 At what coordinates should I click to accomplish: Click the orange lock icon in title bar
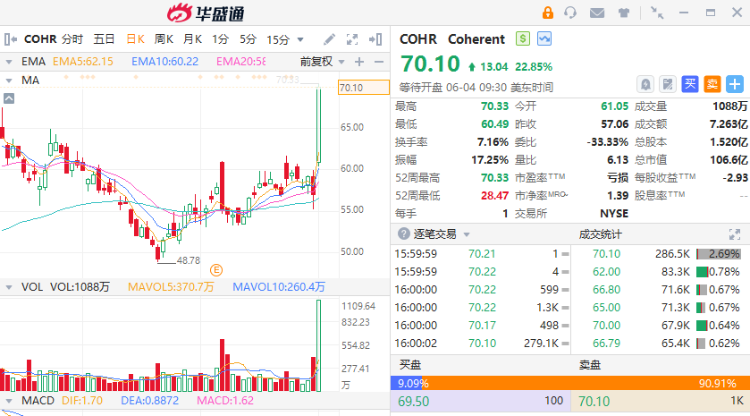(x=548, y=12)
